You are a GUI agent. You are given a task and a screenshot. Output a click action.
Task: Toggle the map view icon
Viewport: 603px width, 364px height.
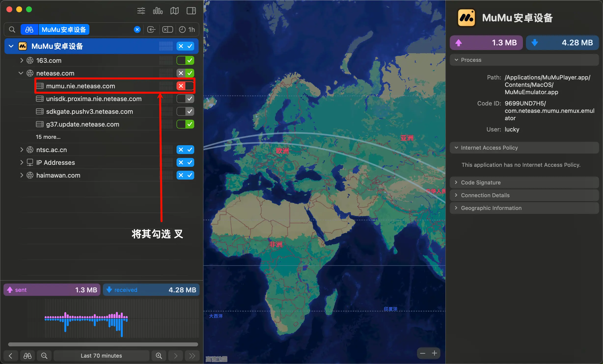(x=175, y=11)
